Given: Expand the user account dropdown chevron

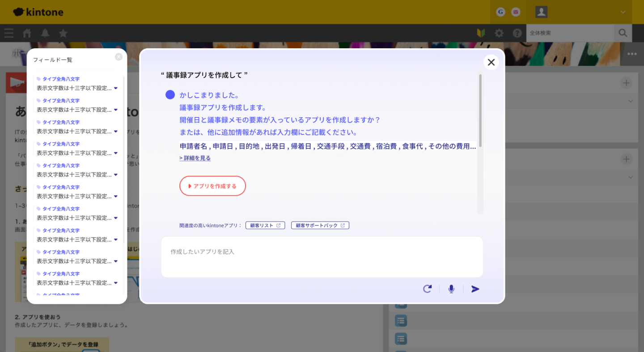Looking at the screenshot, I should coord(623,12).
